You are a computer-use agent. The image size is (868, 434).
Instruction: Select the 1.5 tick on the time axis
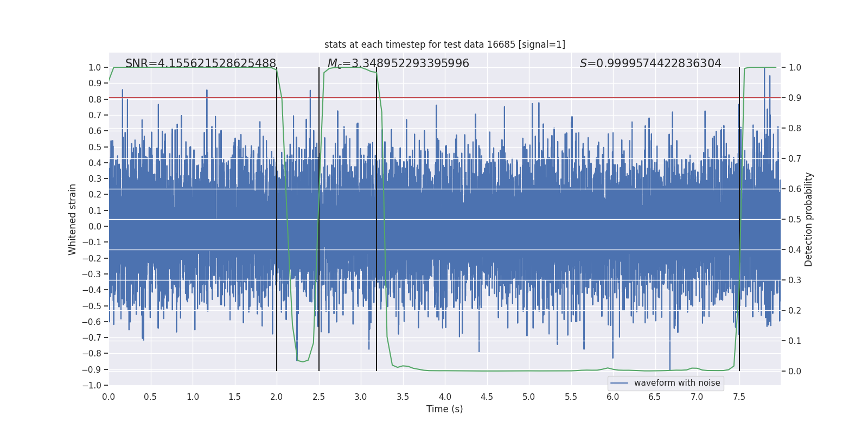(x=234, y=397)
